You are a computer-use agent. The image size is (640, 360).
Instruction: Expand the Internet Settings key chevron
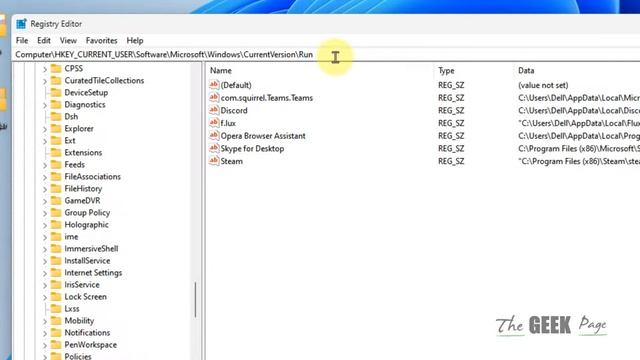(45, 273)
